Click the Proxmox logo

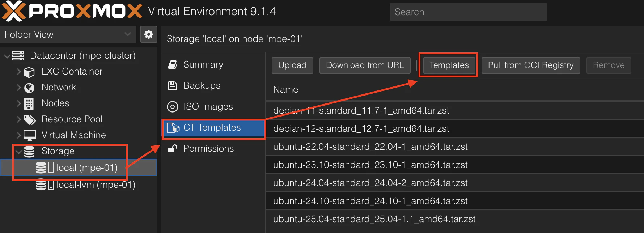coord(72,11)
